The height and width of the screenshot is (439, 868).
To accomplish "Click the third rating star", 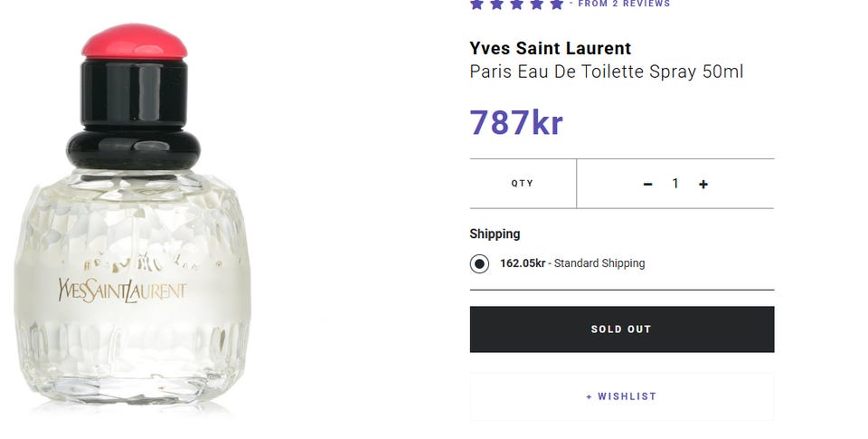I will pyautogui.click(x=516, y=4).
